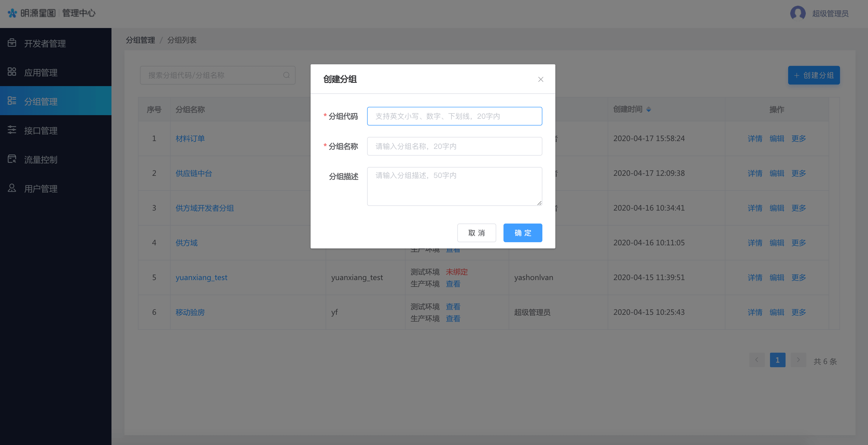Image resolution: width=868 pixels, height=445 pixels.
Task: Go to next page arrow
Action: point(798,360)
